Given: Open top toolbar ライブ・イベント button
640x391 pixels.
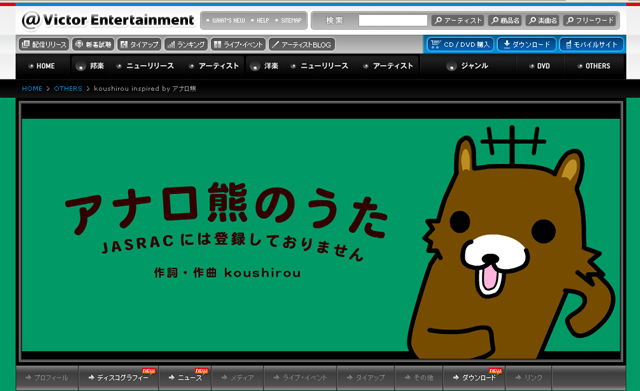Looking at the screenshot, I should [239, 44].
